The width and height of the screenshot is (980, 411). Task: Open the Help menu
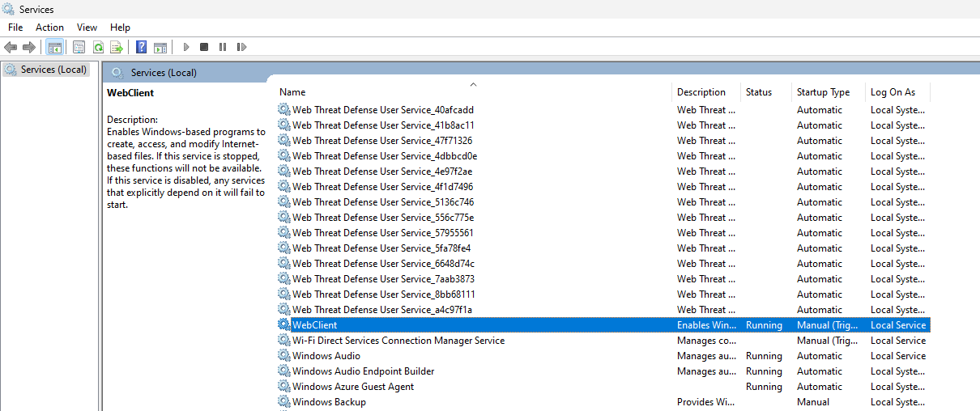pyautogui.click(x=120, y=28)
